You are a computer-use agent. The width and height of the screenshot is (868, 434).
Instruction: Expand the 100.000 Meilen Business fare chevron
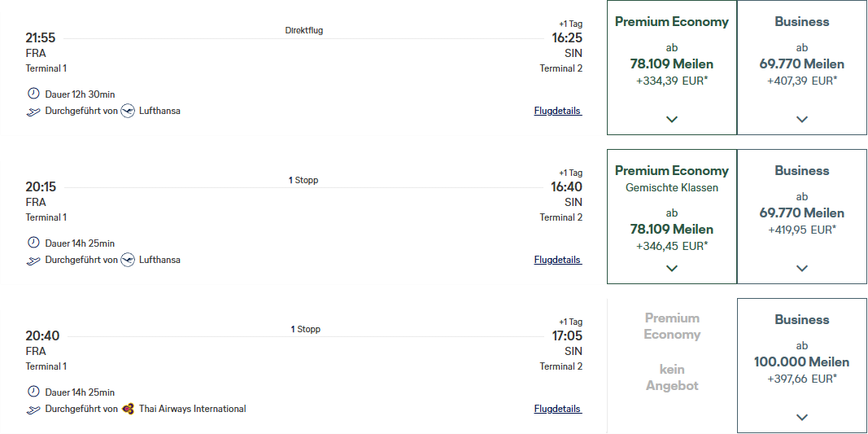[801, 418]
